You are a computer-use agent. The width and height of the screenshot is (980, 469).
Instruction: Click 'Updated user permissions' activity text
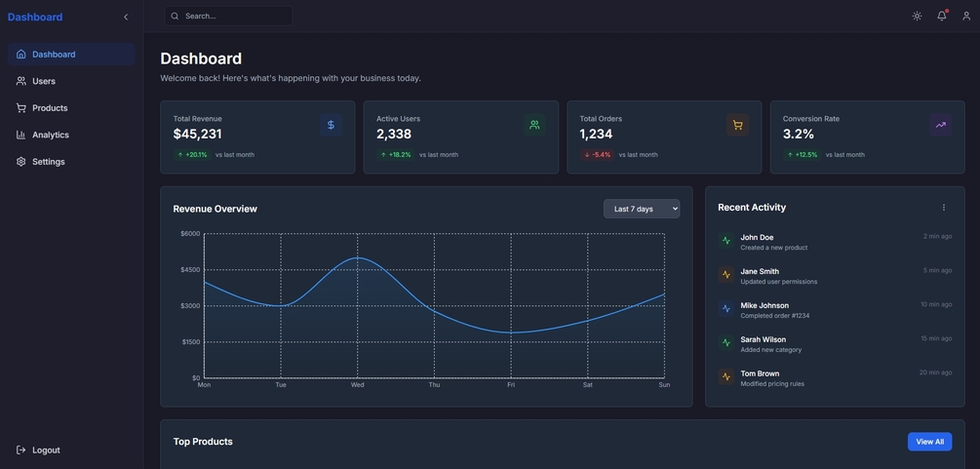(779, 282)
